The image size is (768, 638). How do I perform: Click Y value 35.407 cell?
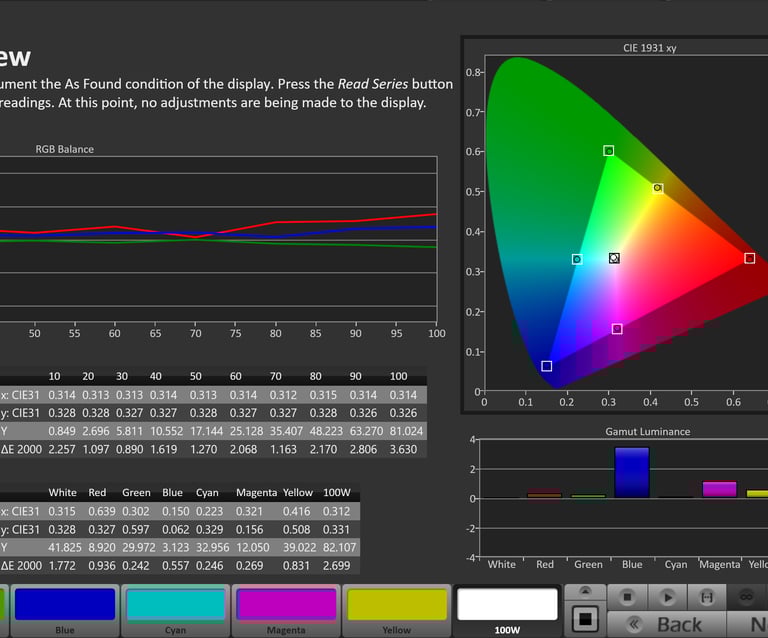pyautogui.click(x=286, y=431)
